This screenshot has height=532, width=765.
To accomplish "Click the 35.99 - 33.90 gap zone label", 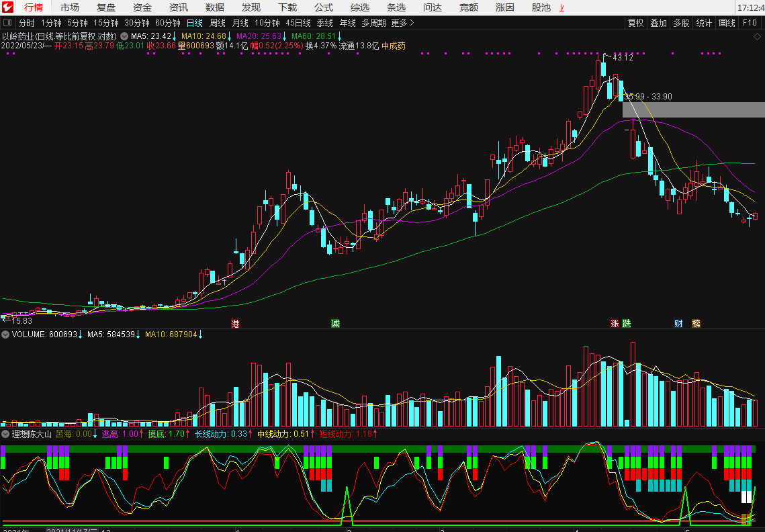I will [x=648, y=97].
